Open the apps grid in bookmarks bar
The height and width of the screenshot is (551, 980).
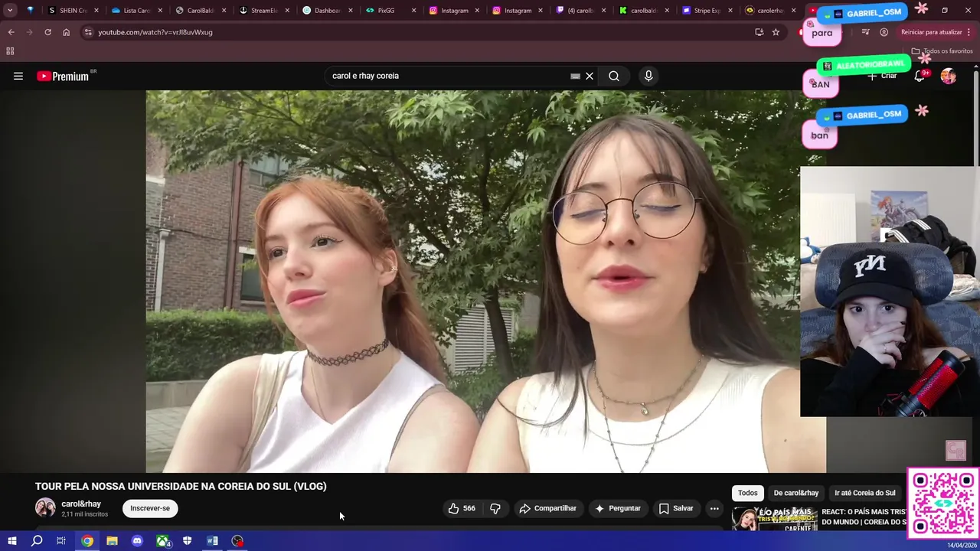click(x=10, y=51)
